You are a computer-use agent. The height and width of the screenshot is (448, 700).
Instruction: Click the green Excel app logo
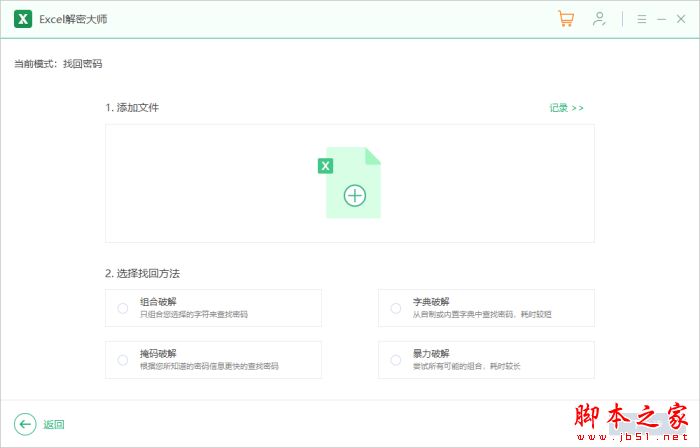[x=23, y=19]
